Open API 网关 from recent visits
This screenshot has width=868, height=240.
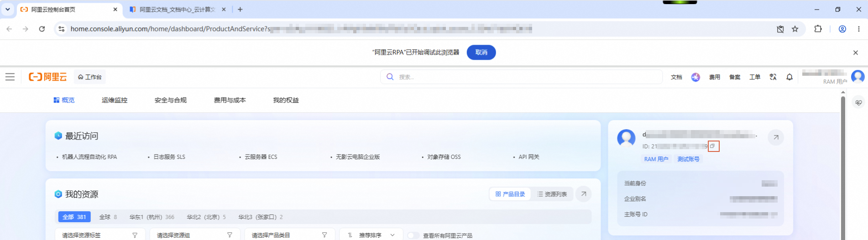(x=529, y=157)
